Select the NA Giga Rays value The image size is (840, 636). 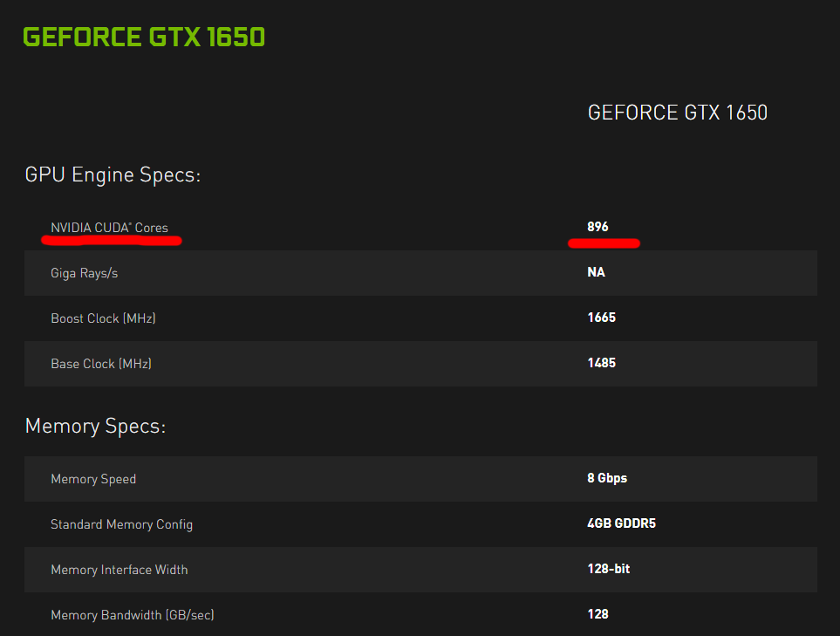[x=596, y=272]
